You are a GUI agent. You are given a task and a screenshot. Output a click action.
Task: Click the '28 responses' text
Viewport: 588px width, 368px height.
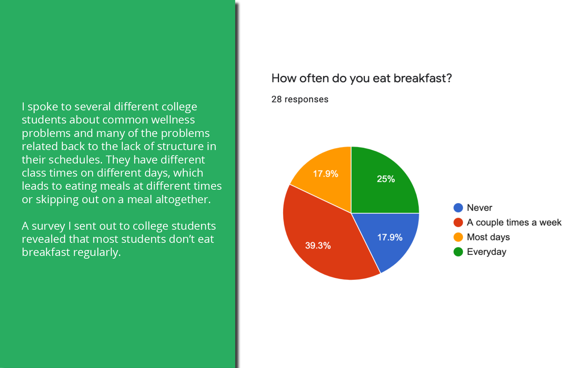[x=300, y=99]
